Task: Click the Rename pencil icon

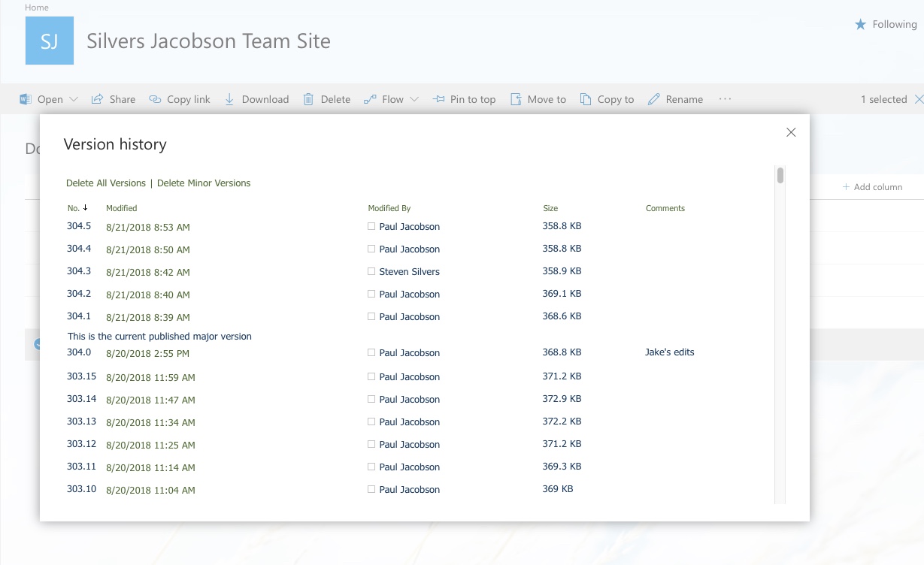Action: pos(653,99)
